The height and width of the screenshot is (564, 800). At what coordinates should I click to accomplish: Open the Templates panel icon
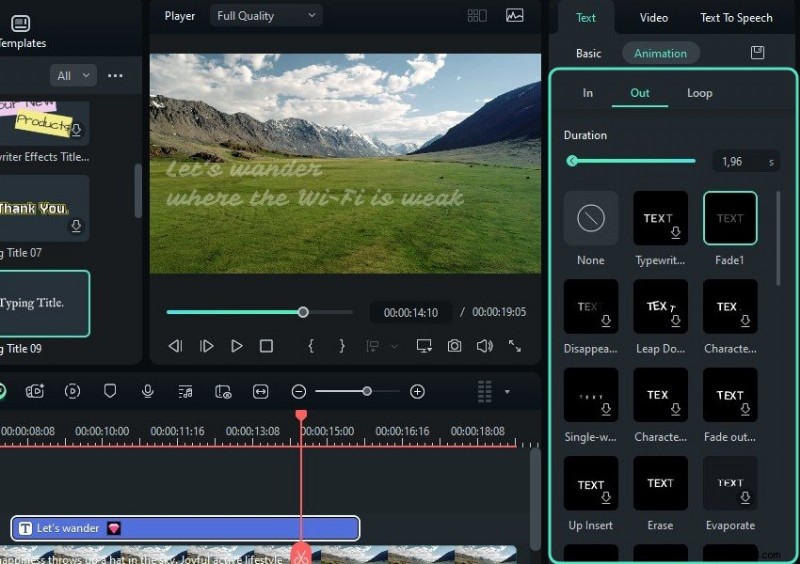(x=20, y=23)
